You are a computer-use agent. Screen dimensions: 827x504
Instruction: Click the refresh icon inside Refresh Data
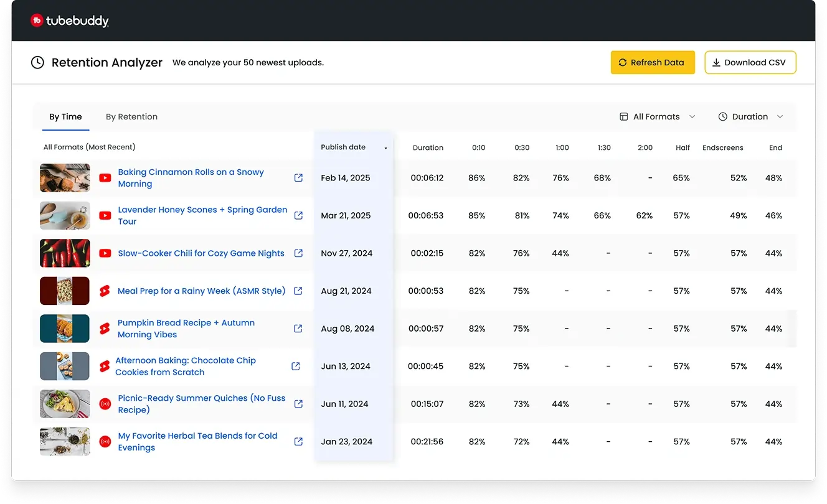(x=622, y=62)
